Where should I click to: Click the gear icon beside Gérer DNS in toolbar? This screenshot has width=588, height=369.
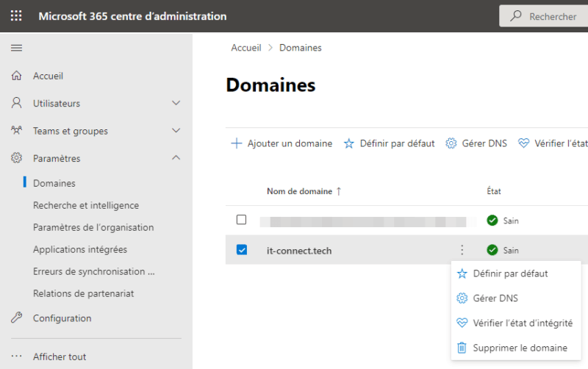(x=451, y=143)
